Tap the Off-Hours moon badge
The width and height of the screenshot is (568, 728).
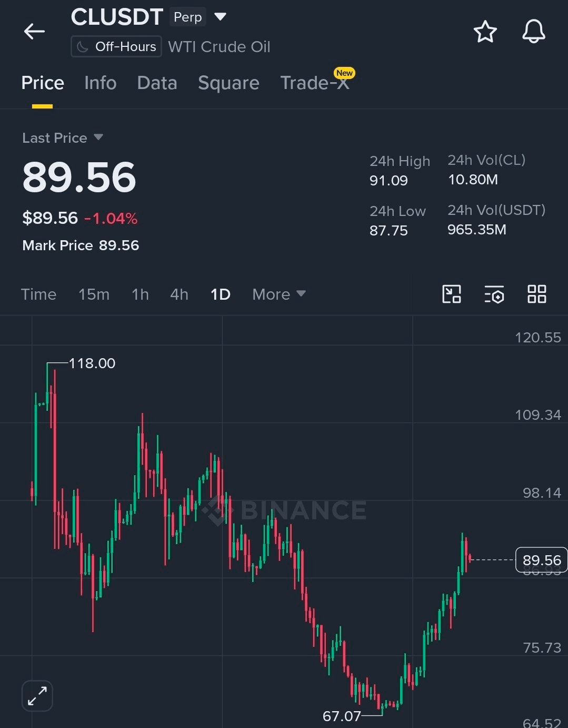click(x=116, y=46)
